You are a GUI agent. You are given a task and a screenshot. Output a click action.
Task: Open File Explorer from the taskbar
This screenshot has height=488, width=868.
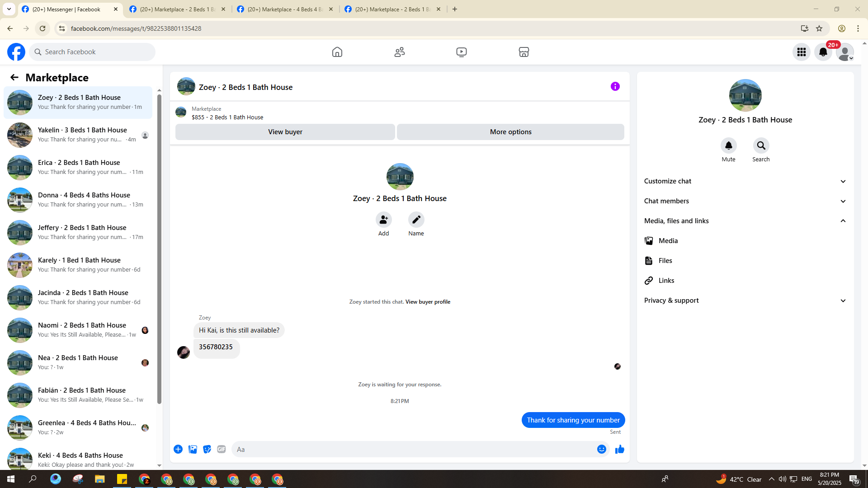(x=99, y=479)
